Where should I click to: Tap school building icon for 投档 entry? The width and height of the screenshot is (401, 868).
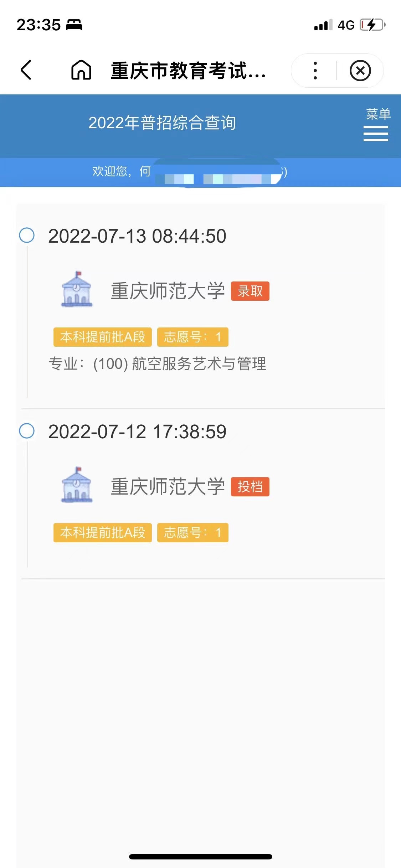tap(77, 485)
